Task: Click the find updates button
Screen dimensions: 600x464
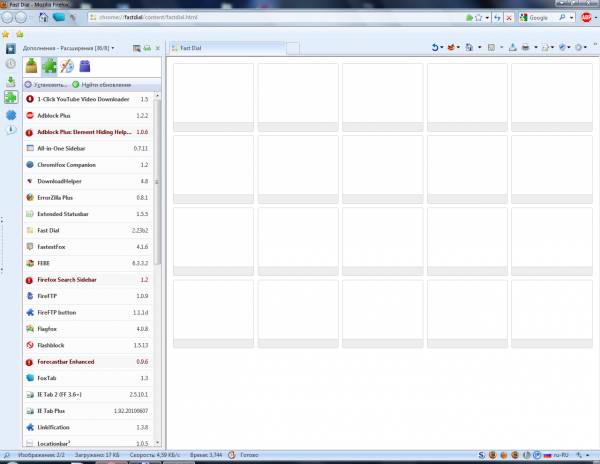Action: pyautogui.click(x=102, y=85)
